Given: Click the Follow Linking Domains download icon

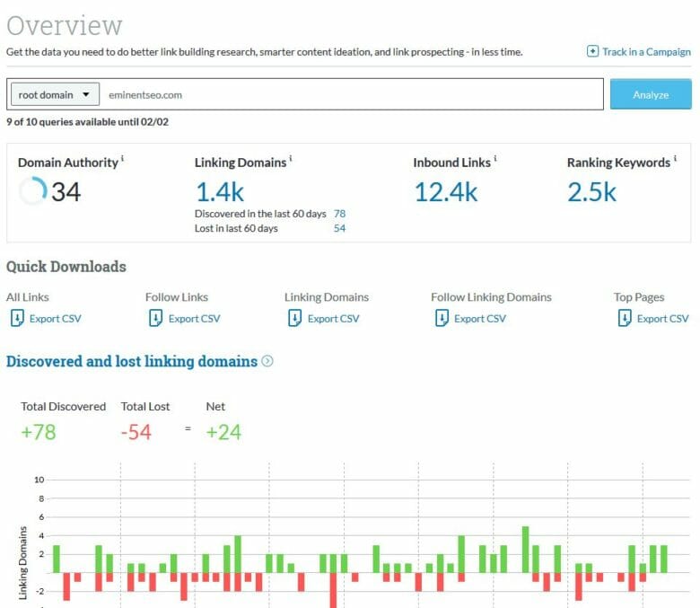Looking at the screenshot, I should pos(442,318).
